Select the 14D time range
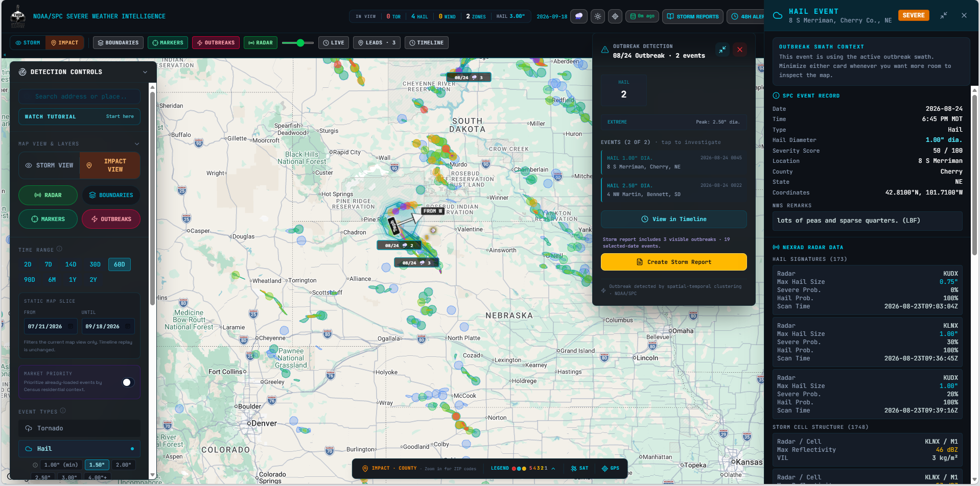The width and height of the screenshot is (980, 486). pyautogui.click(x=71, y=264)
